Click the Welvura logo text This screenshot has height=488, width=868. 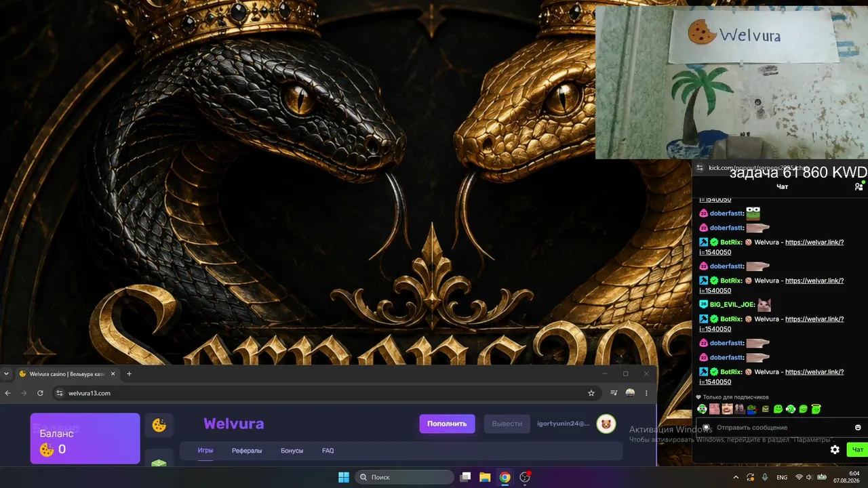click(x=234, y=424)
